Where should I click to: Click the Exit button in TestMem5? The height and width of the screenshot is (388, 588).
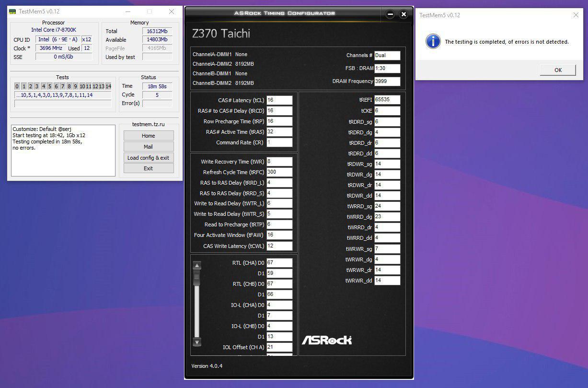point(148,168)
